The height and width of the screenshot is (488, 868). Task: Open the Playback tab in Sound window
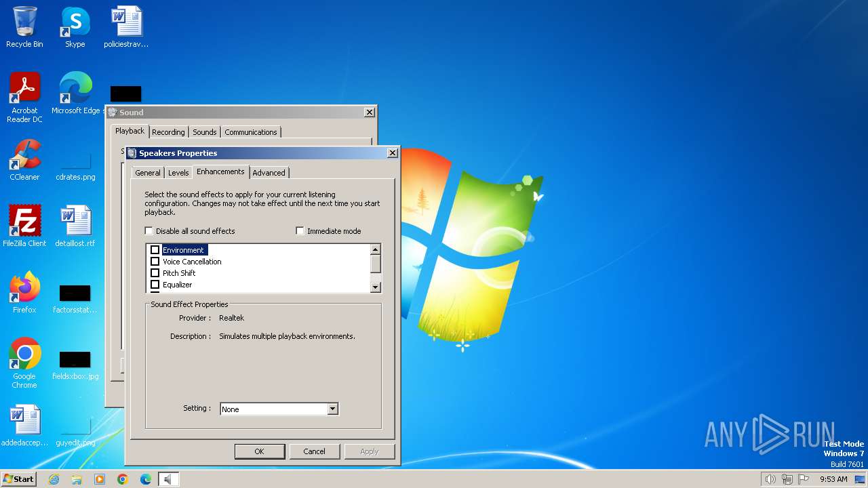pyautogui.click(x=130, y=131)
